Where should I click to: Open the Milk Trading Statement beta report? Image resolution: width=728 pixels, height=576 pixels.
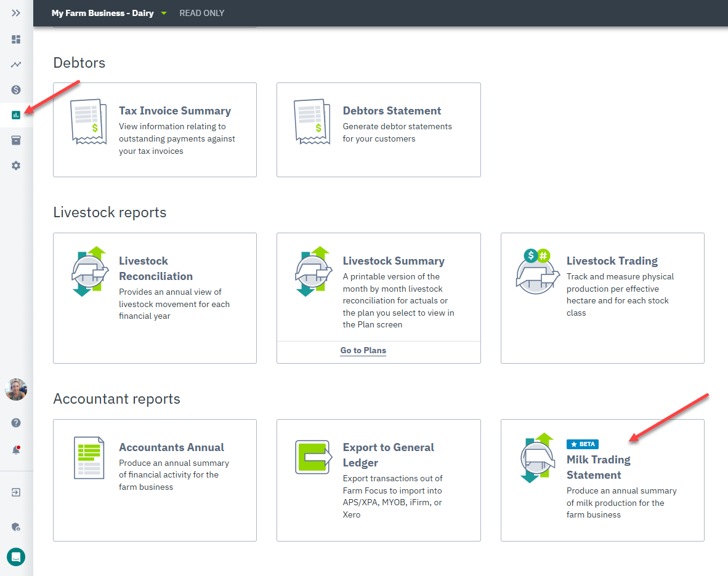(x=602, y=480)
